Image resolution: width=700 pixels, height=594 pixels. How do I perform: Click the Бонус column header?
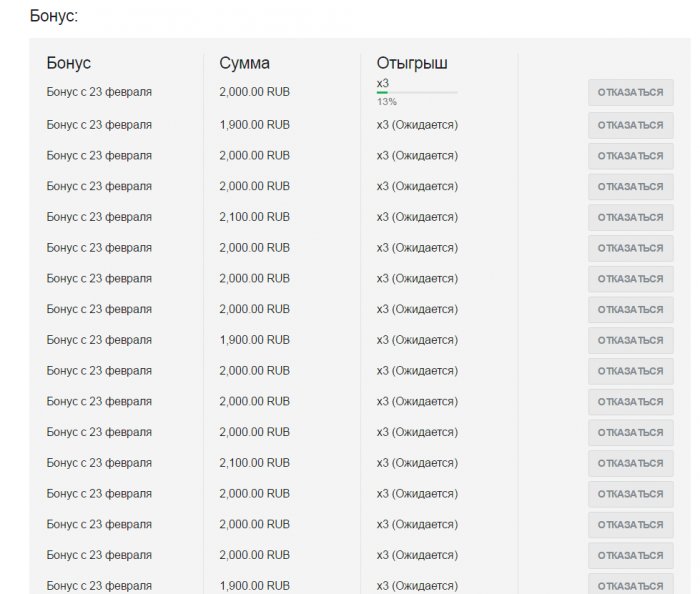(x=69, y=63)
